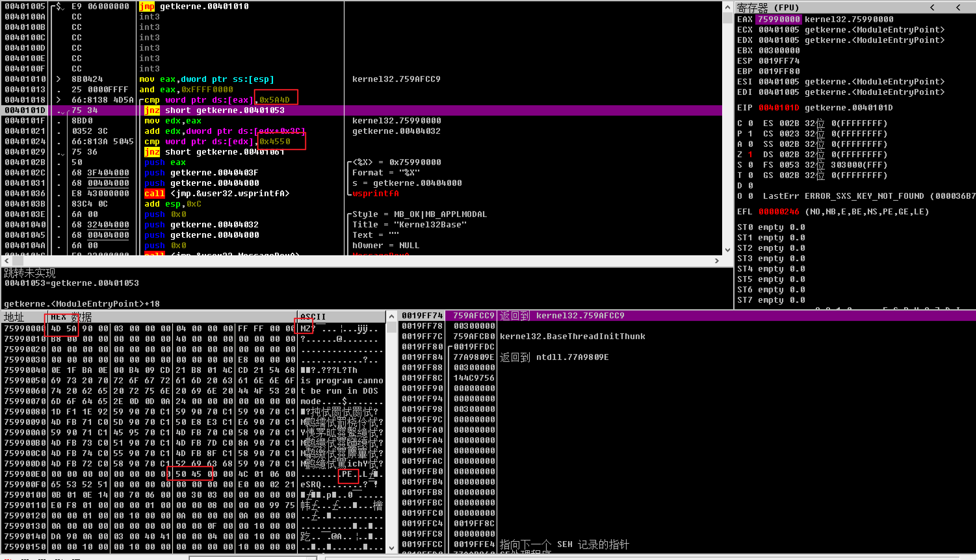Click the LastErr ERROR_SXS_KEY_NOT_FOUND entry

point(869,196)
